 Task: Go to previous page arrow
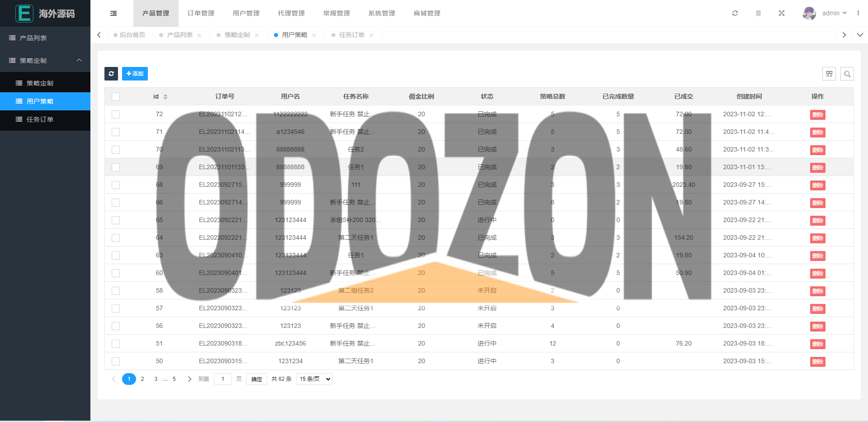[113, 379]
